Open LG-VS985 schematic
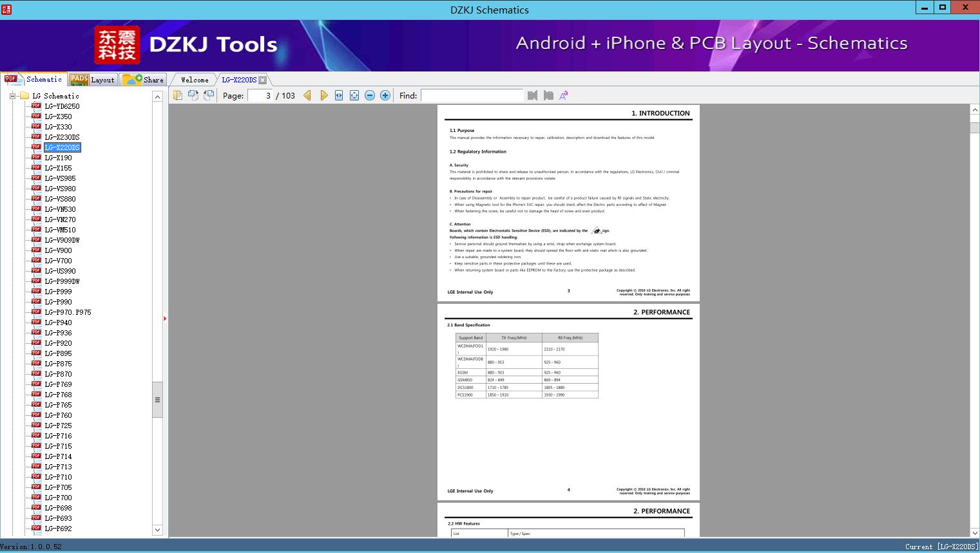This screenshot has height=553, width=980. pyautogui.click(x=60, y=178)
